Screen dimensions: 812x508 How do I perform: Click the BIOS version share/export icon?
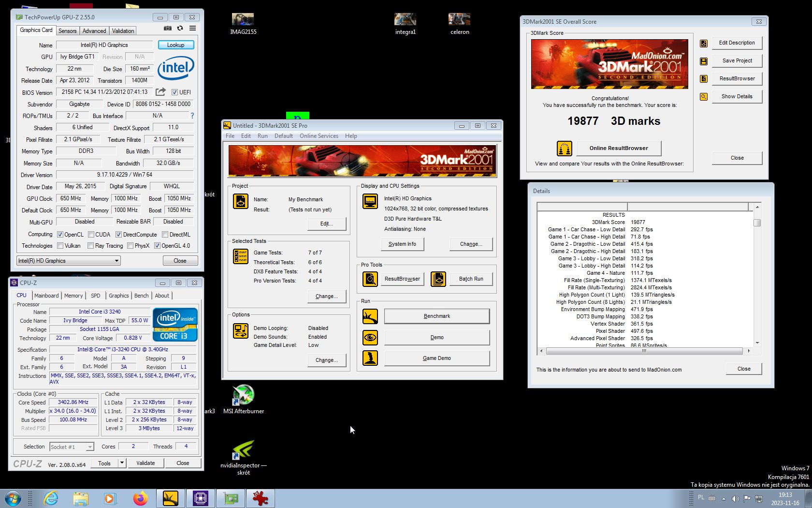160,92
